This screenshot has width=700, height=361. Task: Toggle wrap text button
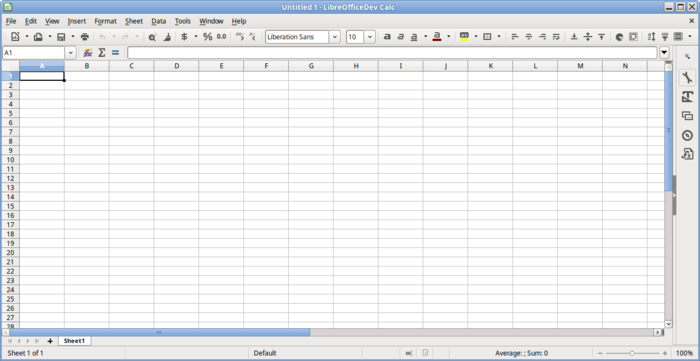pos(556,37)
